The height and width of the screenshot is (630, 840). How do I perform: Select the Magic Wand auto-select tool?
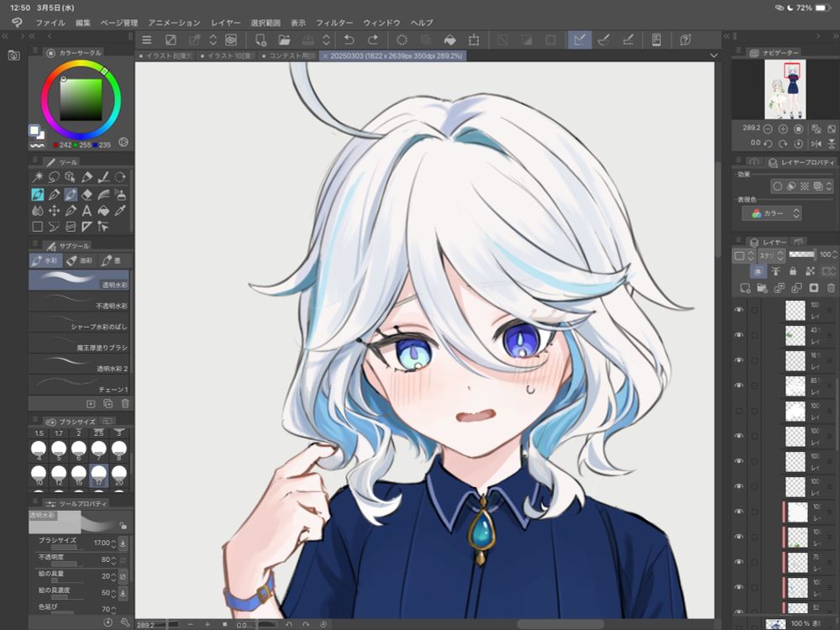pos(38,177)
